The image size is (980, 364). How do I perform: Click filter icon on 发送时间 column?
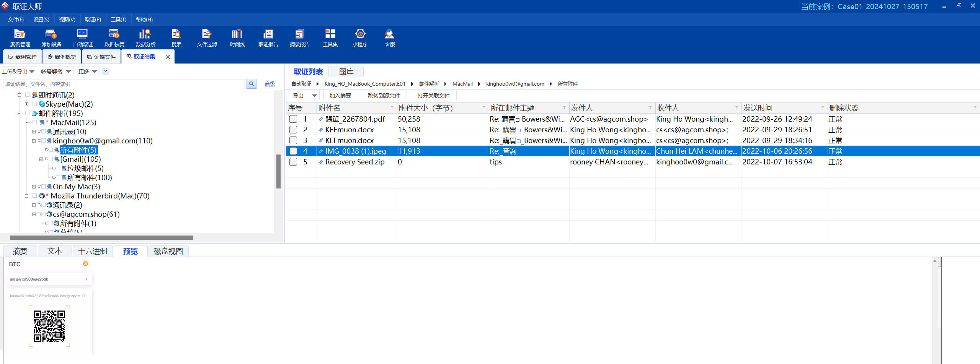823,107
